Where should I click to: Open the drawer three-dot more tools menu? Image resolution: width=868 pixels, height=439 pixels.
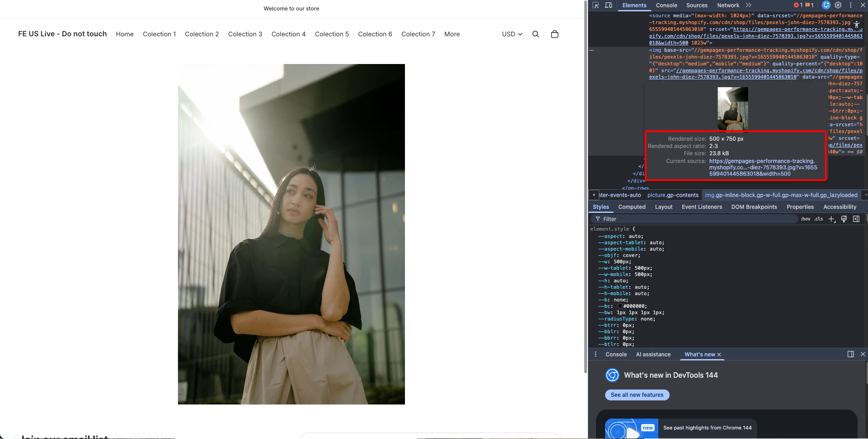click(596, 355)
